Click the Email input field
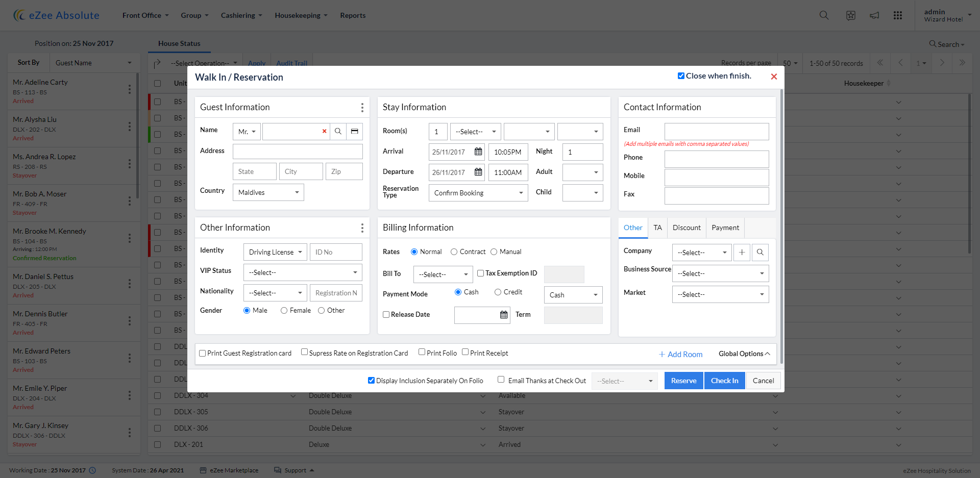 pyautogui.click(x=717, y=132)
